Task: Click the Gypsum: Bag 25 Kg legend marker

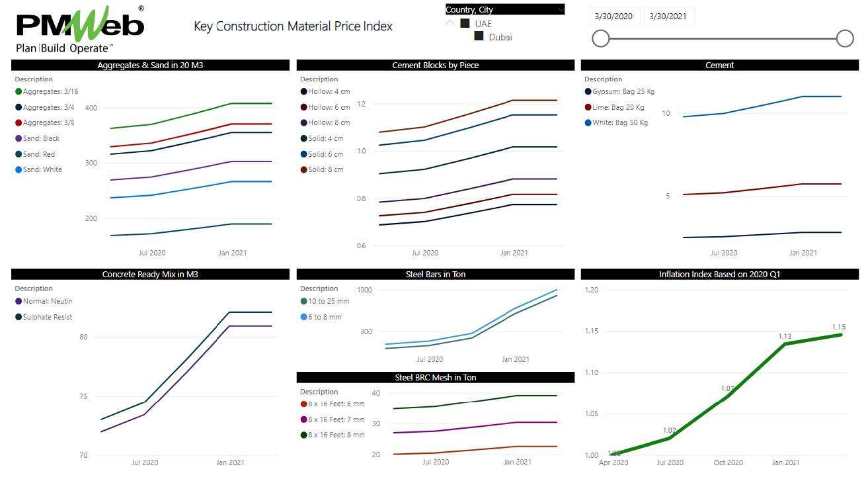Action: (x=588, y=92)
